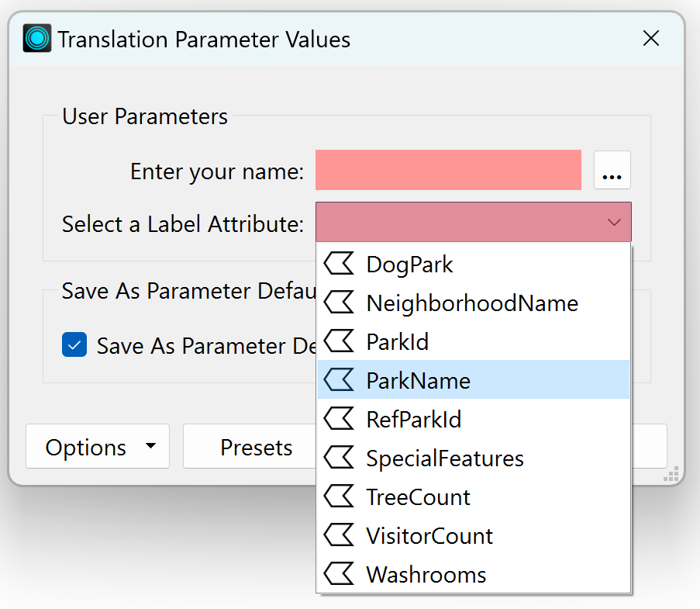This screenshot has height=609, width=700.
Task: Click the attribute tag icon next to NeighborhoodName
Action: (339, 303)
